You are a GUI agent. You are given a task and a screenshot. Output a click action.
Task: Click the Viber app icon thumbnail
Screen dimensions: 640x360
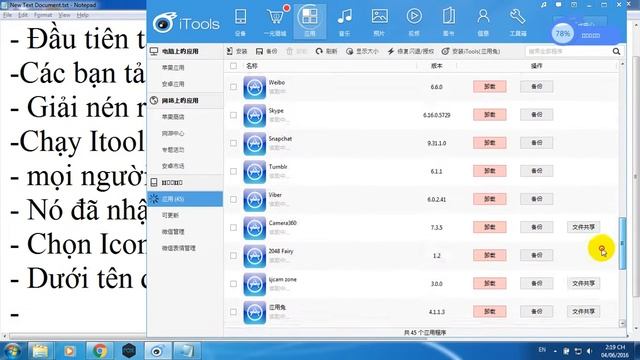(x=255, y=200)
